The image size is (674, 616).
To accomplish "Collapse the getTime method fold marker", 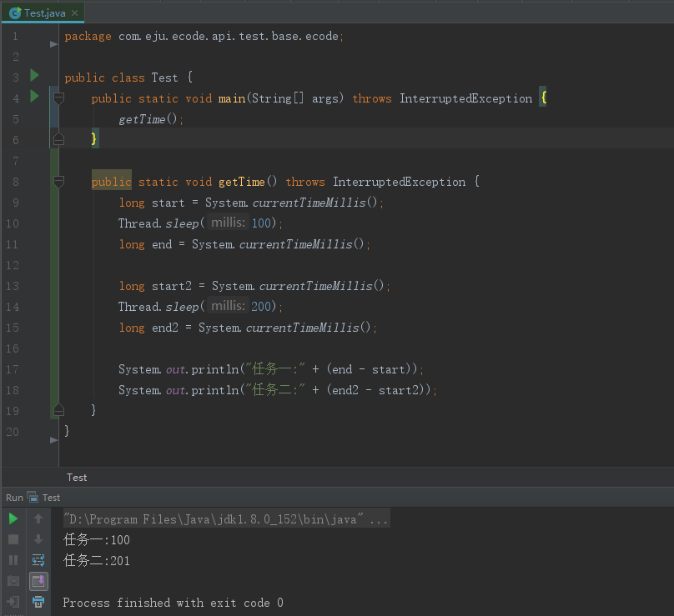I will click(58, 181).
